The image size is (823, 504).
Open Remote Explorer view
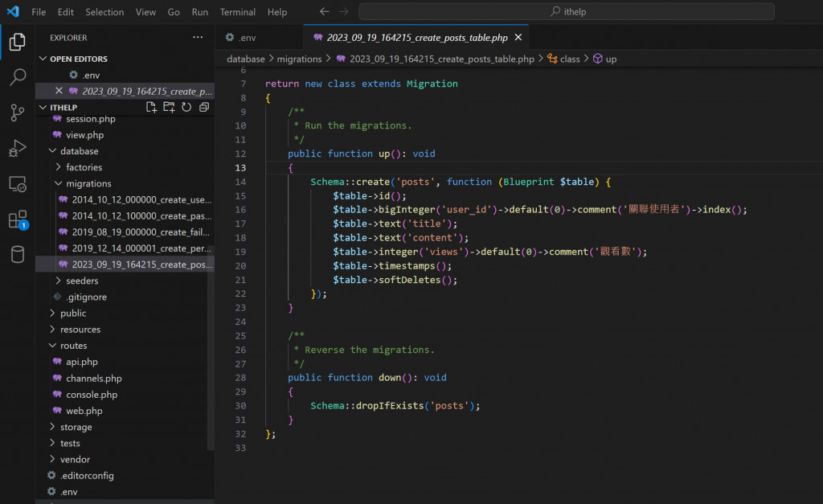(x=18, y=184)
